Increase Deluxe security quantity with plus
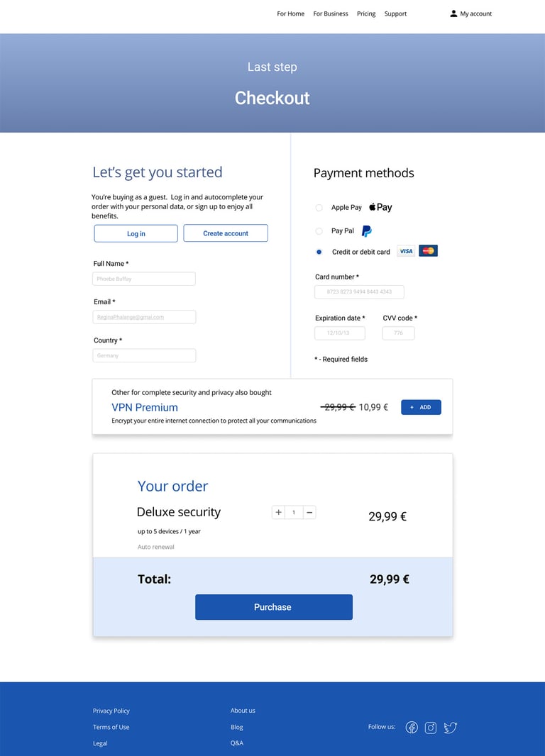Viewport: 545px width, 756px height. click(x=278, y=512)
